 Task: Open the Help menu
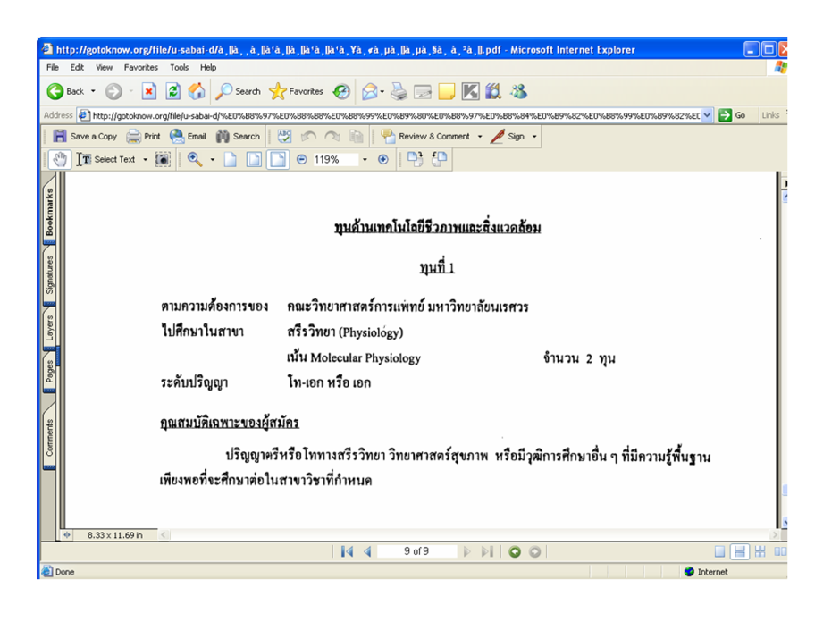[x=208, y=68]
